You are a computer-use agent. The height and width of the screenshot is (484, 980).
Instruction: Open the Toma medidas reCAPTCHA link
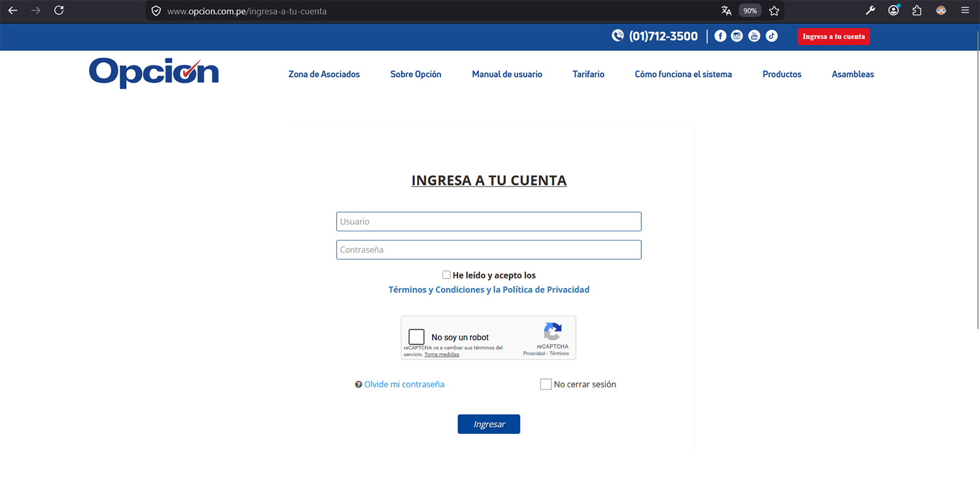click(x=442, y=355)
